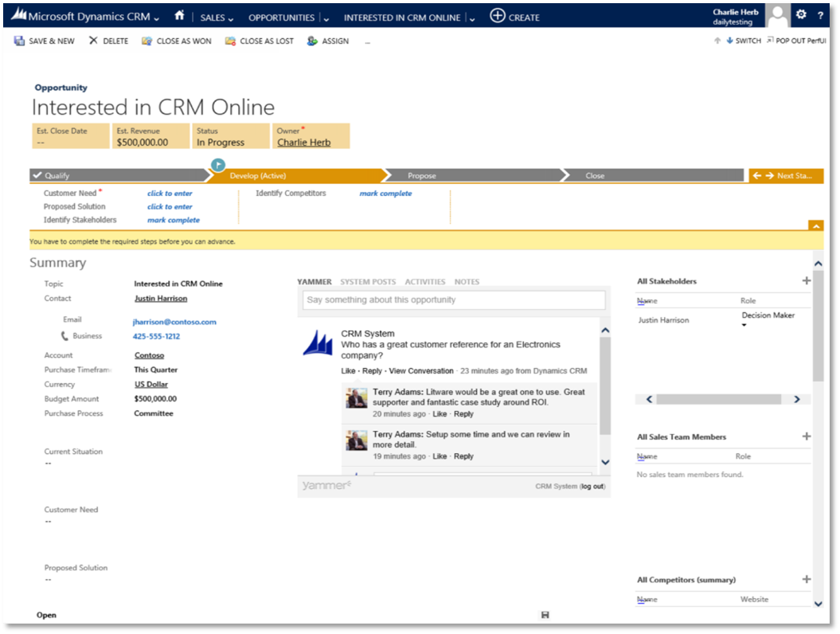This screenshot has height=634, width=840.
Task: Open Decision Maker role dropdown
Action: click(x=744, y=325)
